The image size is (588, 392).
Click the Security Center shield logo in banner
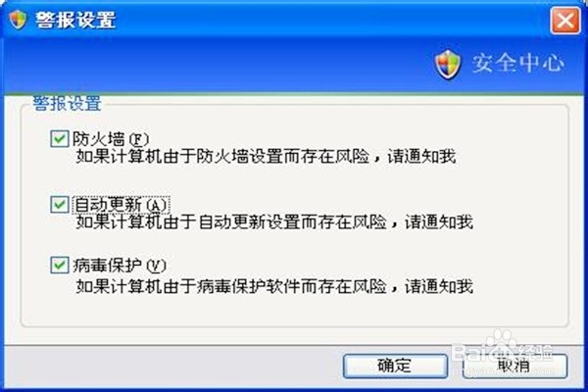[448, 64]
